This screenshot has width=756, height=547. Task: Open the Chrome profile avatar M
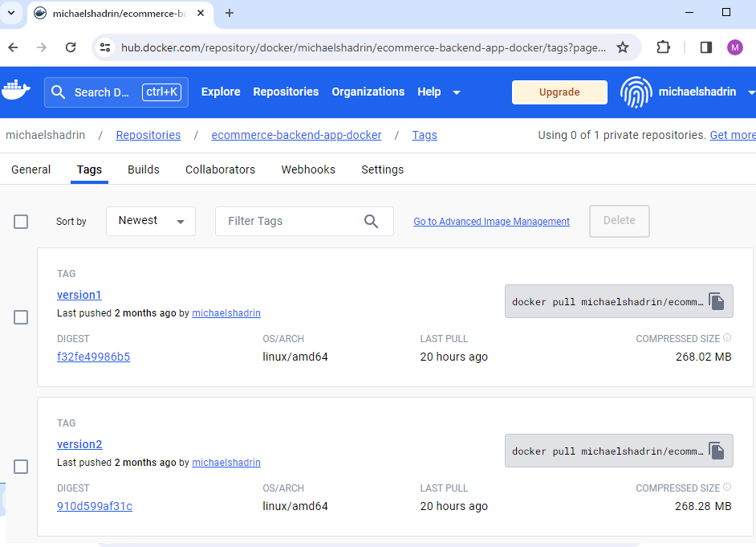(735, 47)
